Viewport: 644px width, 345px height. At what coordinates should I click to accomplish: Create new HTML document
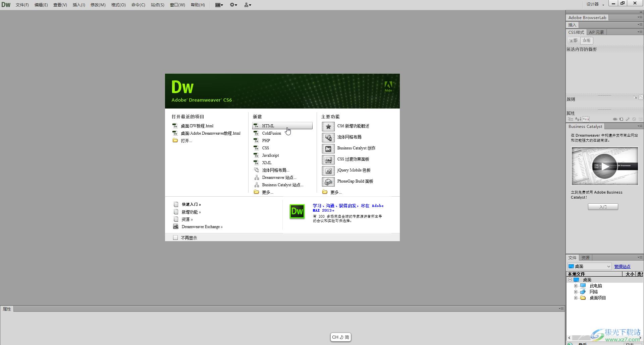[x=282, y=126]
